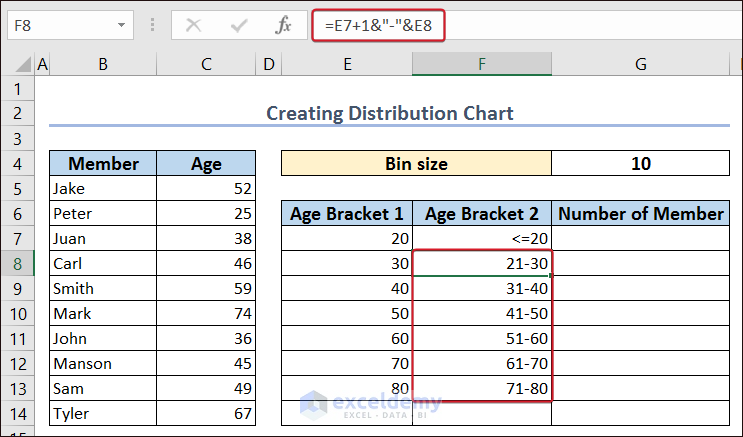The image size is (743, 437).
Task: Click the formula bar options dots
Action: click(152, 26)
